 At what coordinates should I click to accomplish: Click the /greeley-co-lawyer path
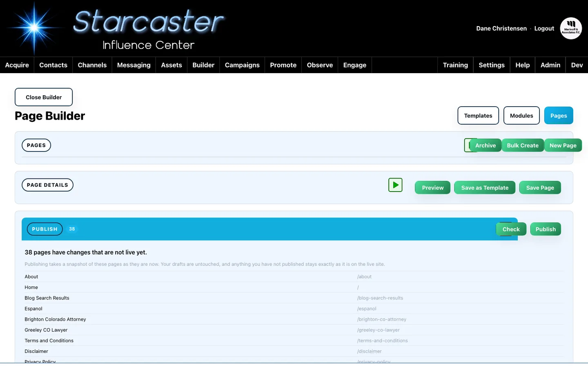[x=379, y=330]
